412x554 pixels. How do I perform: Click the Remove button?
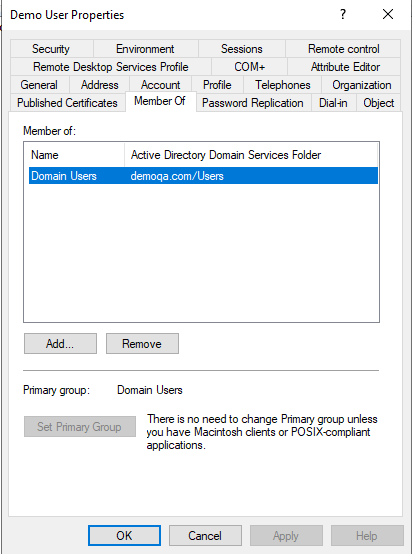[142, 343]
